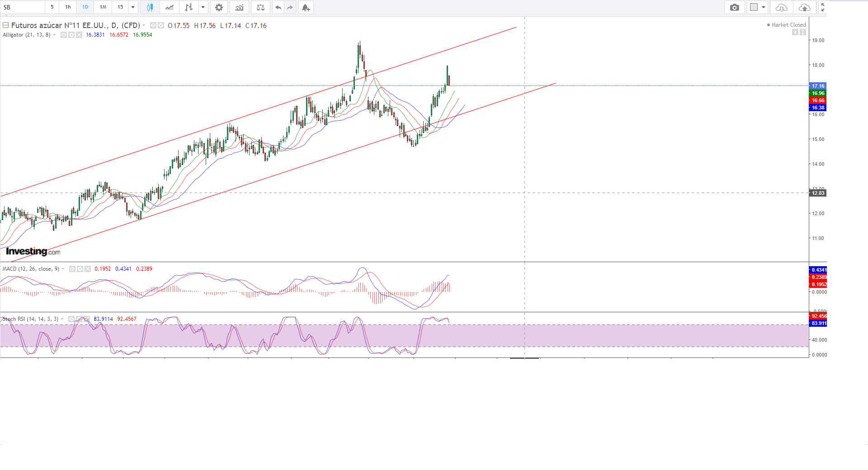Open chart properties gear in top toolbar
The width and height of the screenshot is (868, 470).
click(x=219, y=7)
